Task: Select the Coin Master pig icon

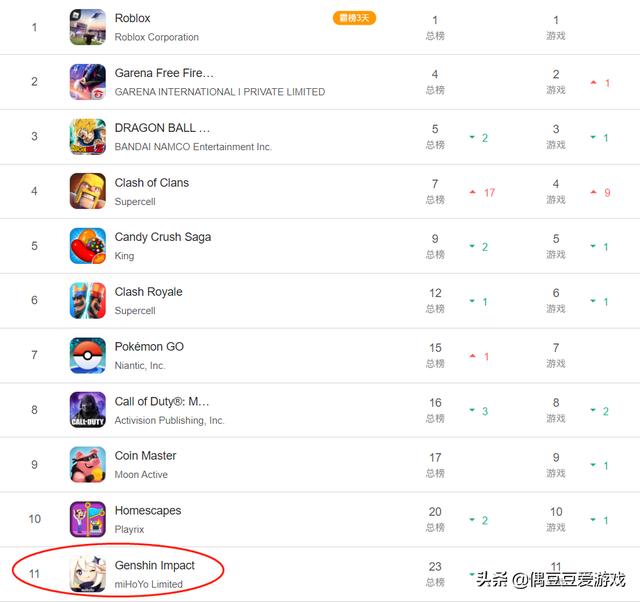Action: pyautogui.click(x=88, y=464)
